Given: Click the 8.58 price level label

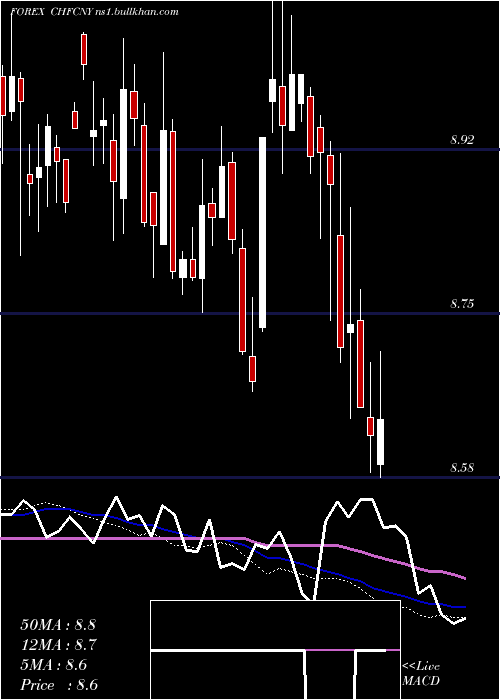Looking at the screenshot, I should [x=462, y=468].
